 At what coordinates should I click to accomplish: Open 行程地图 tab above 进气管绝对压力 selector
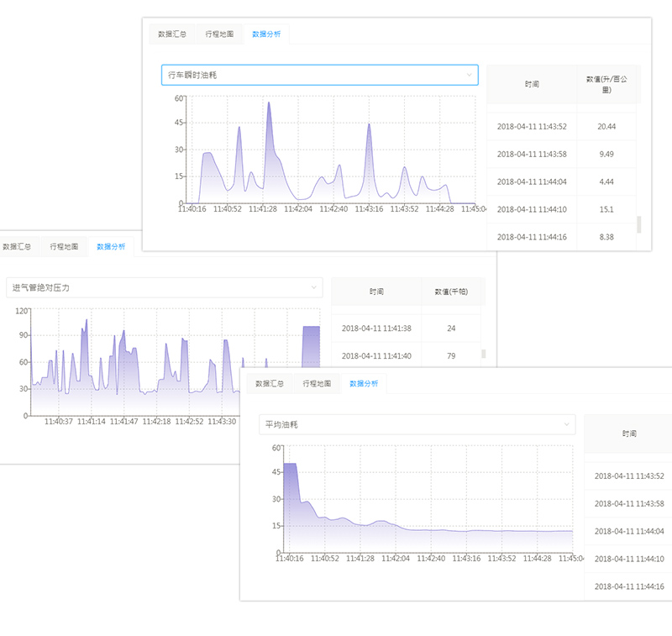click(x=64, y=247)
